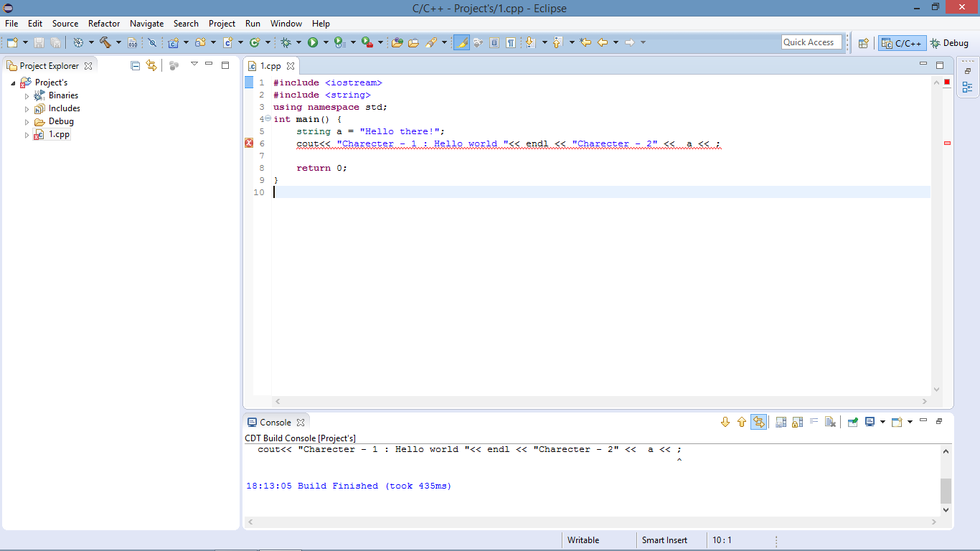
Task: Click the Previous Annotation icon
Action: click(x=557, y=42)
